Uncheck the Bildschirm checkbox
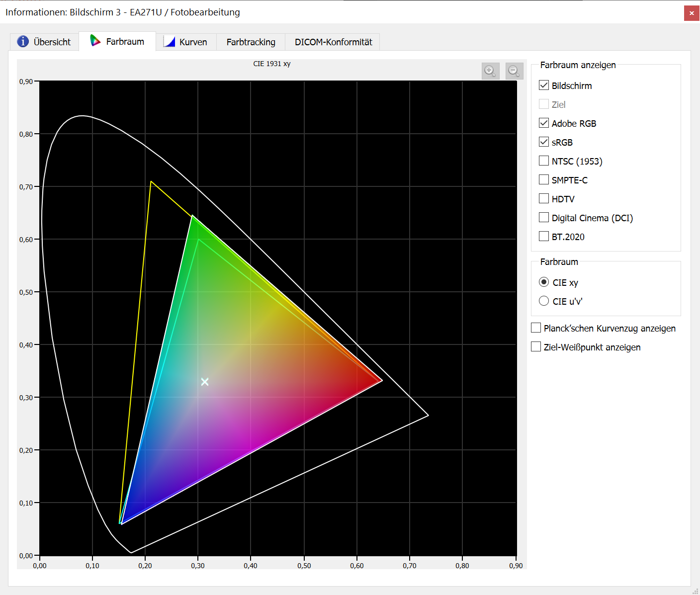The height and width of the screenshot is (595, 700). [x=544, y=85]
